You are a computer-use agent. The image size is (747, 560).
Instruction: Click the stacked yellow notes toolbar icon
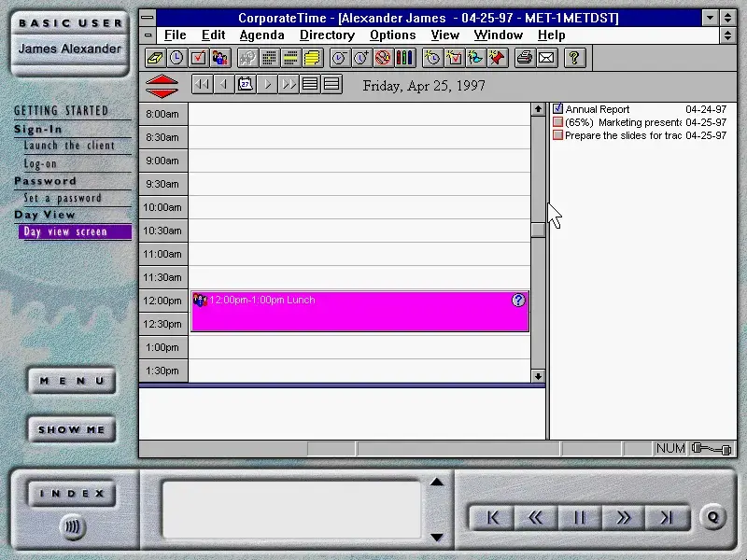coord(312,58)
